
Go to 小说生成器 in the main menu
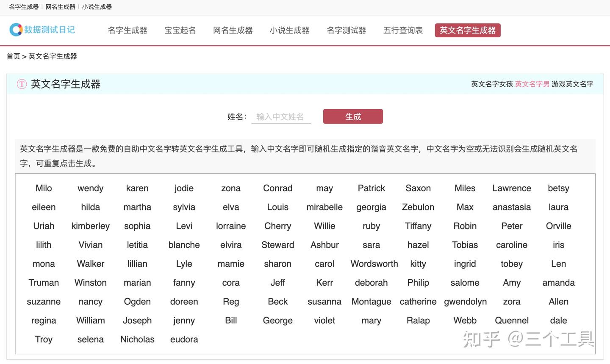tap(289, 30)
